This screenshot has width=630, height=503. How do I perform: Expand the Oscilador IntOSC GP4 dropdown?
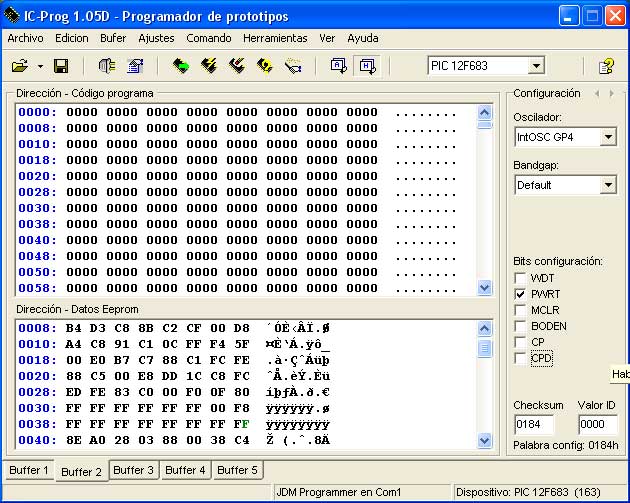(607, 137)
